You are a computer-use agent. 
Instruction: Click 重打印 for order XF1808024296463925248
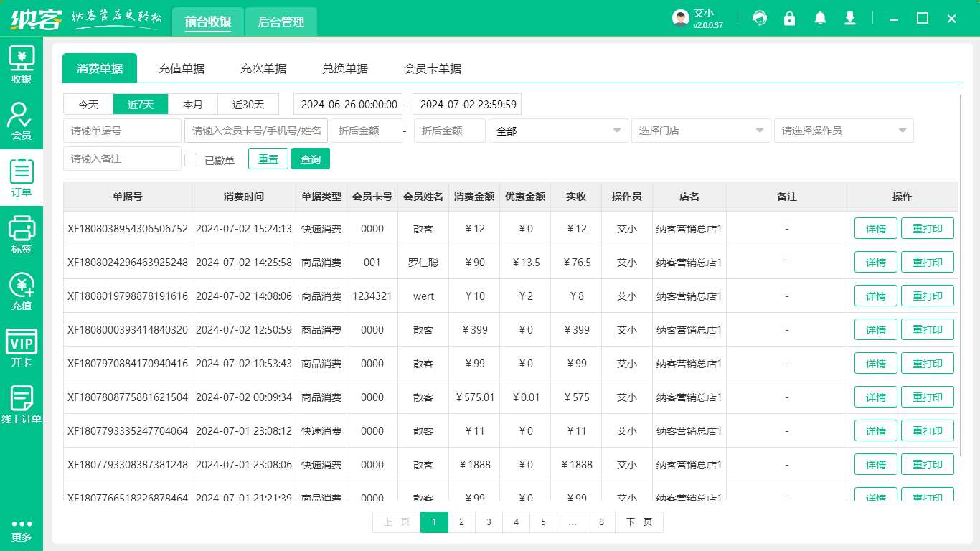(x=928, y=263)
